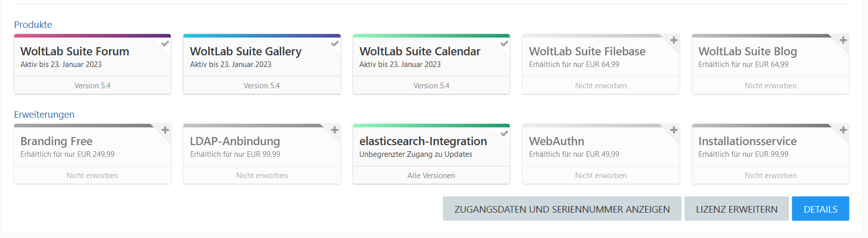The image size is (868, 238).
Task: Open the blue Details button
Action: [820, 209]
